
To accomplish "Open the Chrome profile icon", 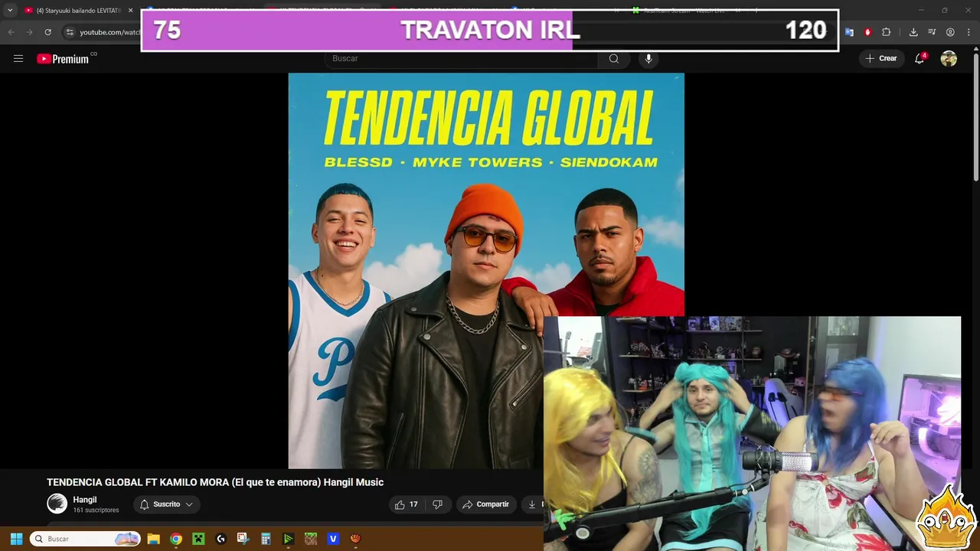I will tap(950, 32).
